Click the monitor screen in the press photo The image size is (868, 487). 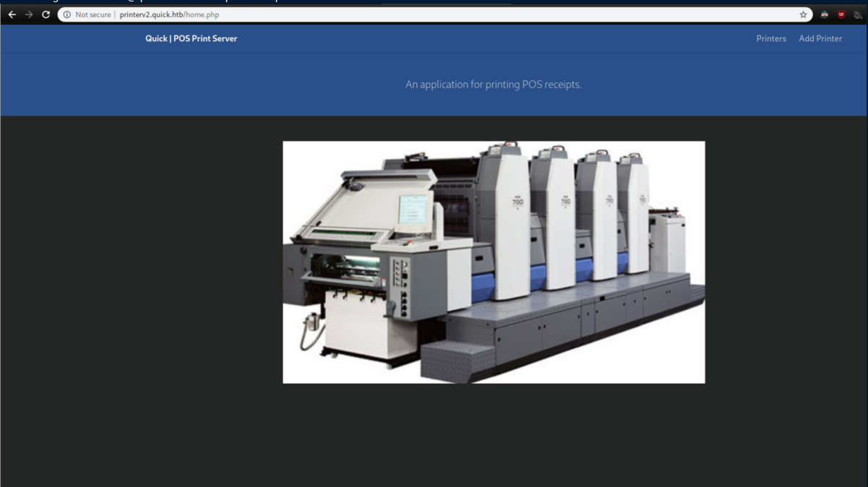(414, 210)
